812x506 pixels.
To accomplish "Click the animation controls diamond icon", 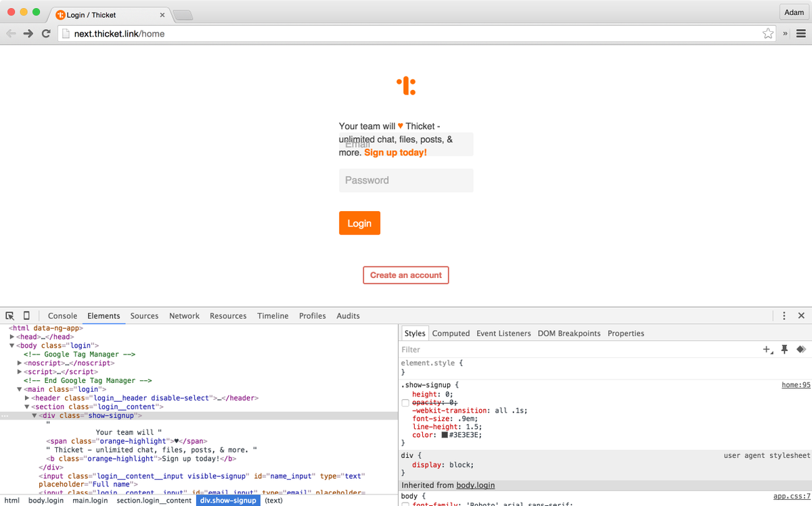I will 801,350.
